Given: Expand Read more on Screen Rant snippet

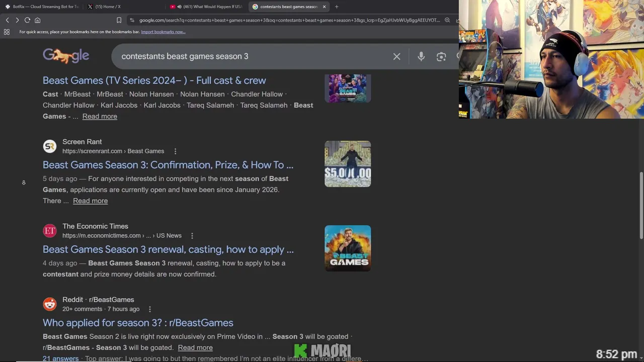Looking at the screenshot, I should 90,201.
